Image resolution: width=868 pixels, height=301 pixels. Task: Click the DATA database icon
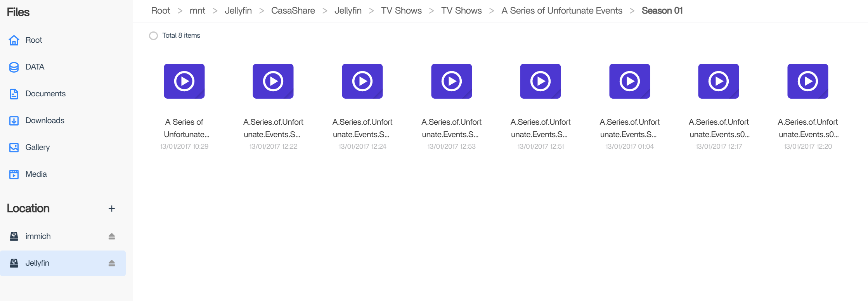click(14, 67)
